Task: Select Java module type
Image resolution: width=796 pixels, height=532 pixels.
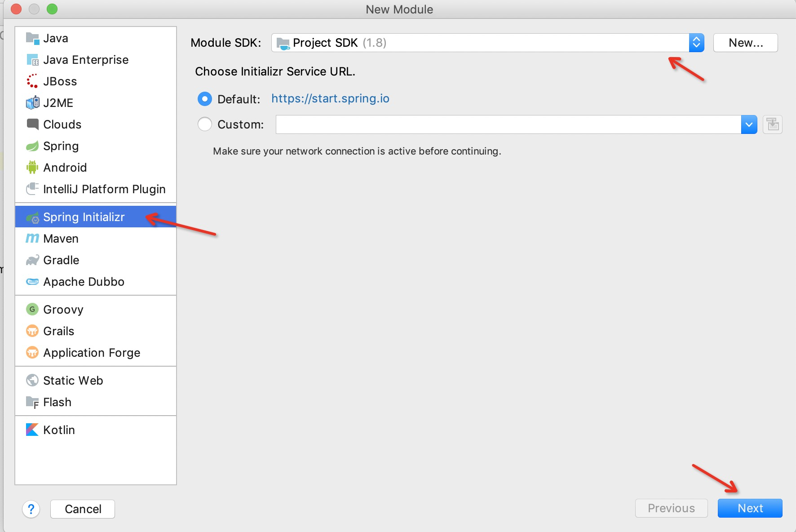Action: 96,38
